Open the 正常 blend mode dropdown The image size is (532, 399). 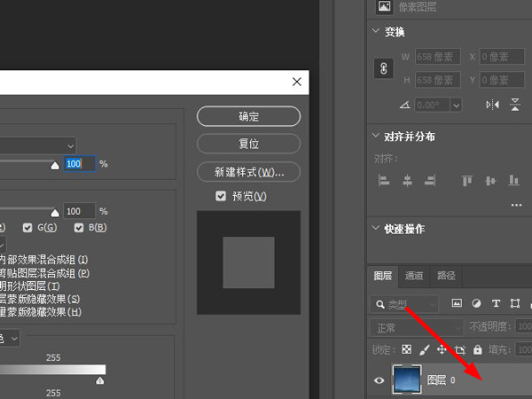pyautogui.click(x=416, y=328)
